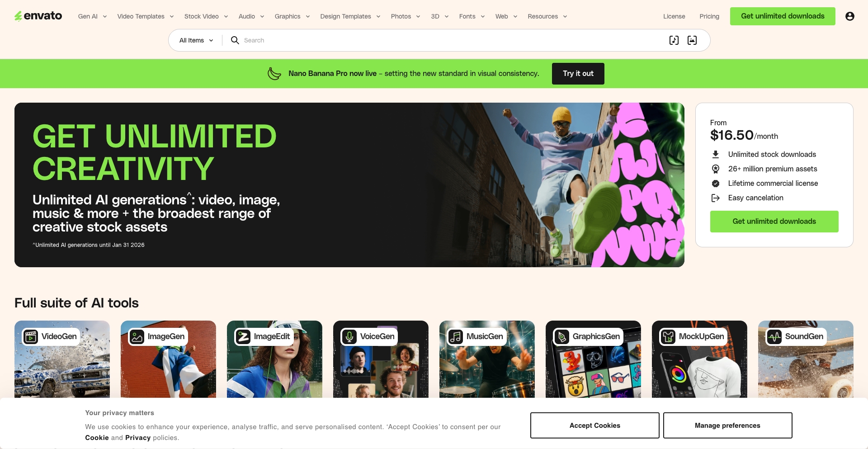The image size is (868, 449).
Task: Expand the Stock Video menu
Action: 206,16
